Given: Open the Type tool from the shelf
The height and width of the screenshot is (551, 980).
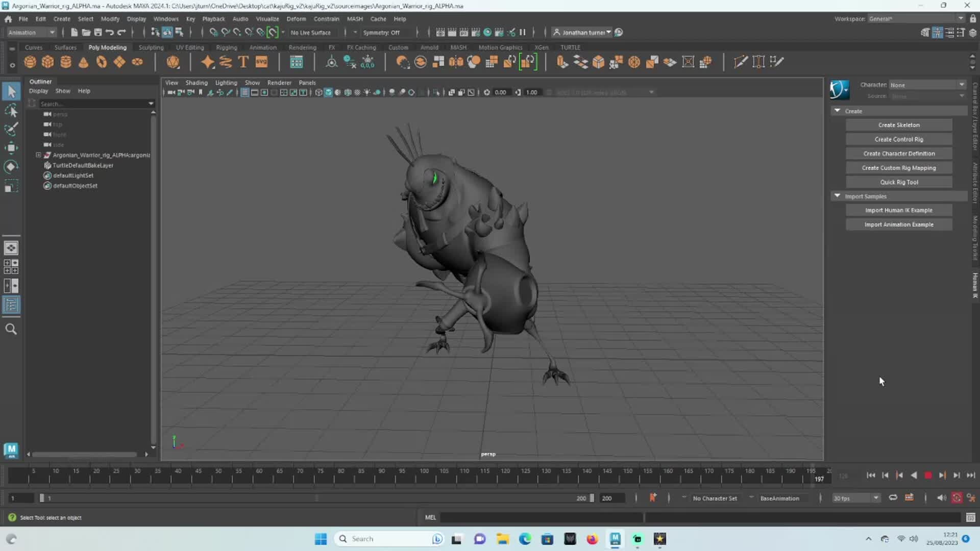Looking at the screenshot, I should (243, 62).
